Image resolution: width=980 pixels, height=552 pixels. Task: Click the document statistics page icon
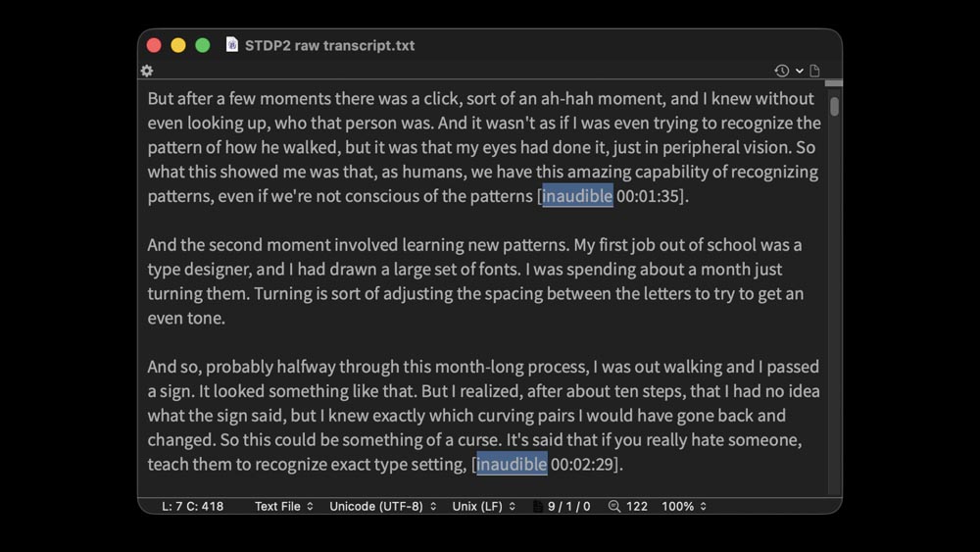537,506
